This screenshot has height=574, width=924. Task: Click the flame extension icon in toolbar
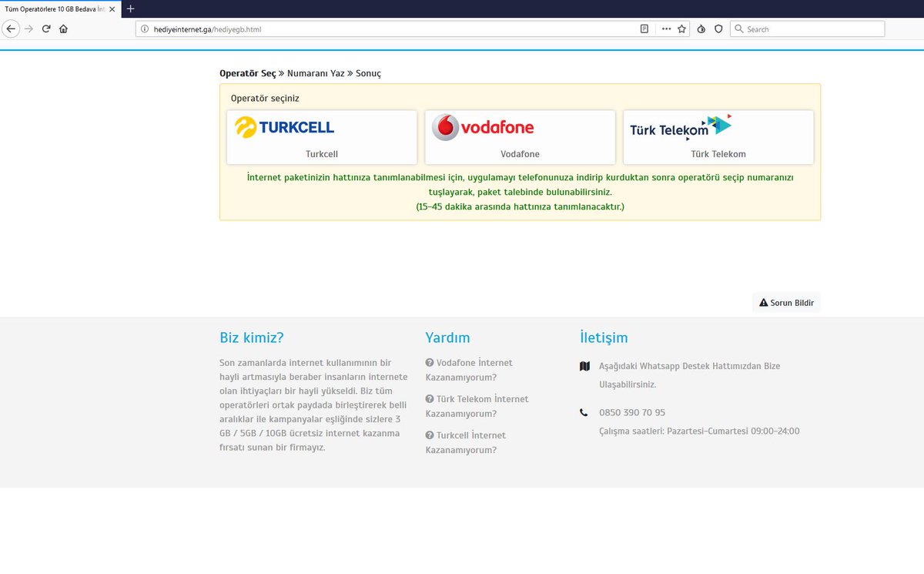pyautogui.click(x=701, y=29)
